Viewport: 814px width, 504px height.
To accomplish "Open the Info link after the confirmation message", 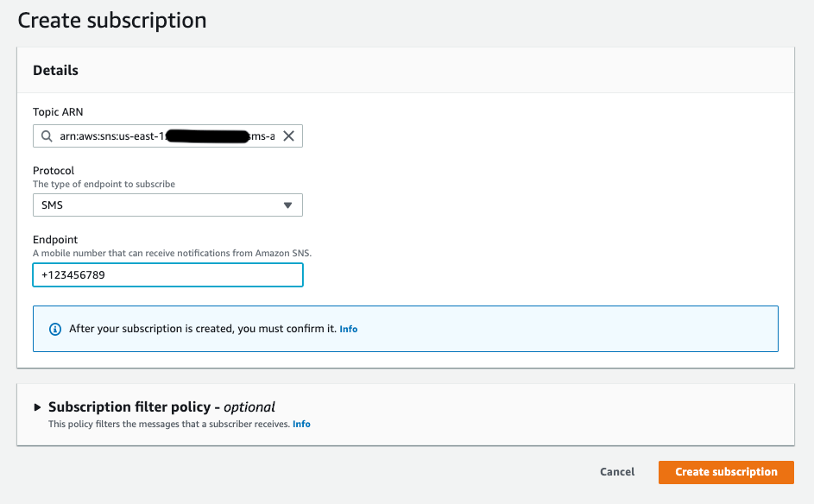I will [348, 329].
